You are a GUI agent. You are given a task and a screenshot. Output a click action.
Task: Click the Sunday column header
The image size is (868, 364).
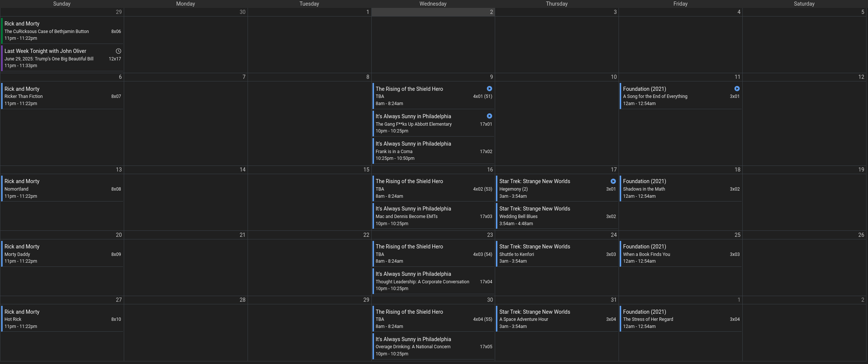[62, 4]
